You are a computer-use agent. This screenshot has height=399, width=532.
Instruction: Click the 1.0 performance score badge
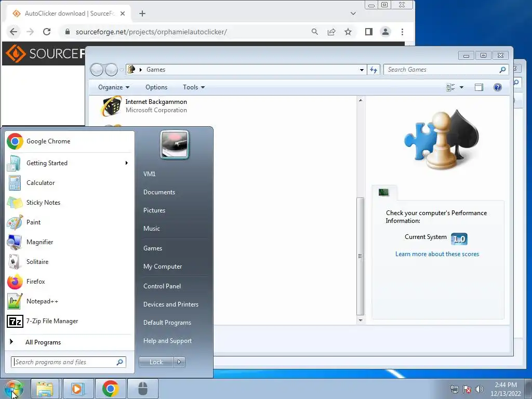tap(459, 239)
